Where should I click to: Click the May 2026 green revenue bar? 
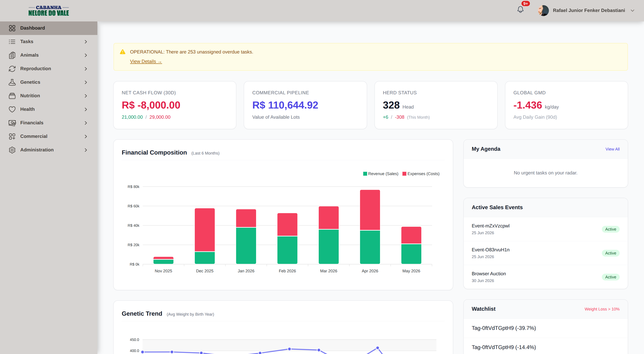pos(411,254)
